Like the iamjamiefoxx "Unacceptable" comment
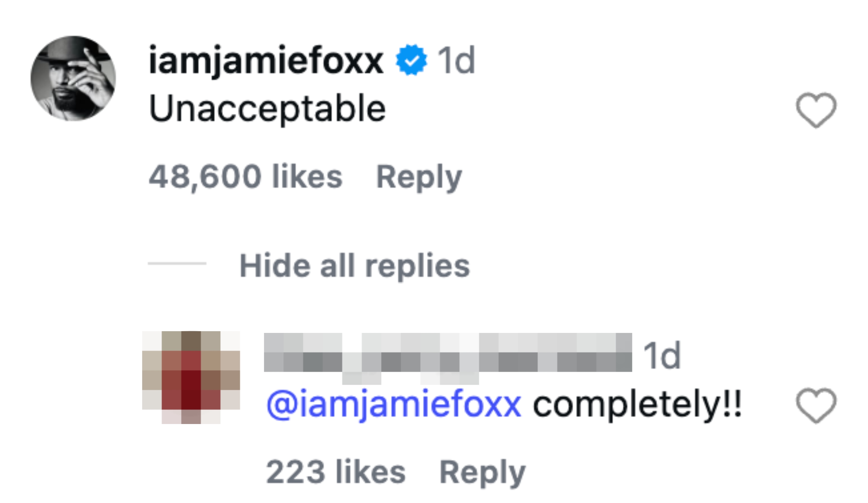The width and height of the screenshot is (868, 503). [x=816, y=110]
